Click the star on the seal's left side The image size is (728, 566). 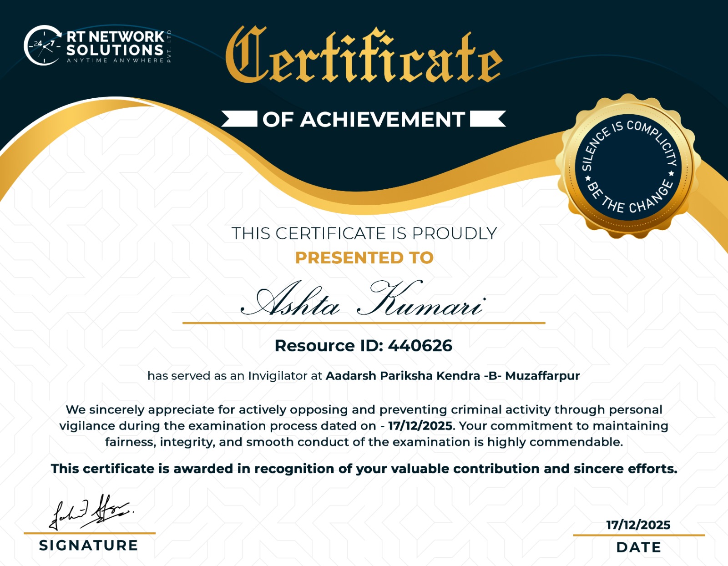coord(587,178)
